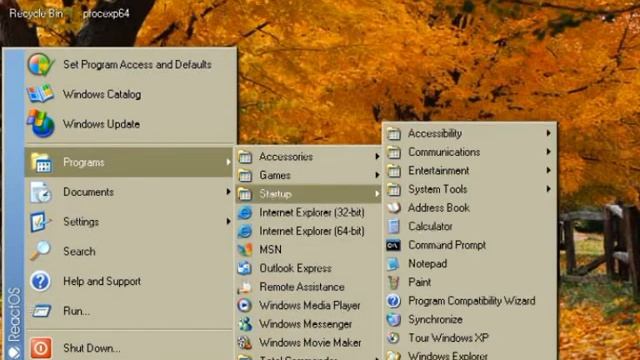Click the Paint icon
This screenshot has height=360, width=640.
(x=393, y=282)
